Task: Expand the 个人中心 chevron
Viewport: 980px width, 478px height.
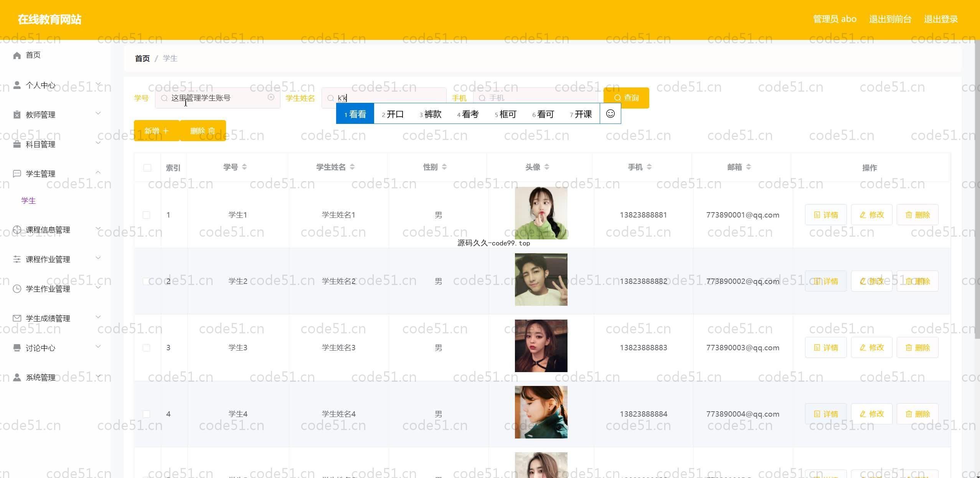Action: 98,84
